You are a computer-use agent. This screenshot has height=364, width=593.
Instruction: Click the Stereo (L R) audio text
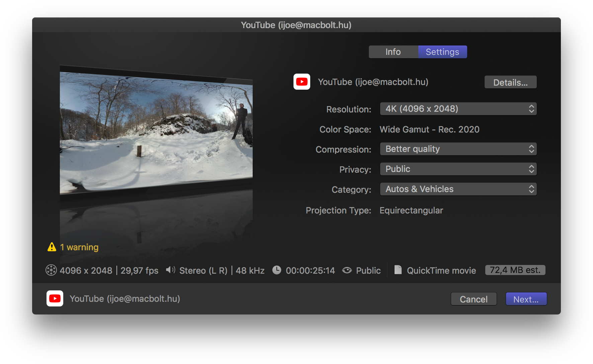click(x=203, y=271)
